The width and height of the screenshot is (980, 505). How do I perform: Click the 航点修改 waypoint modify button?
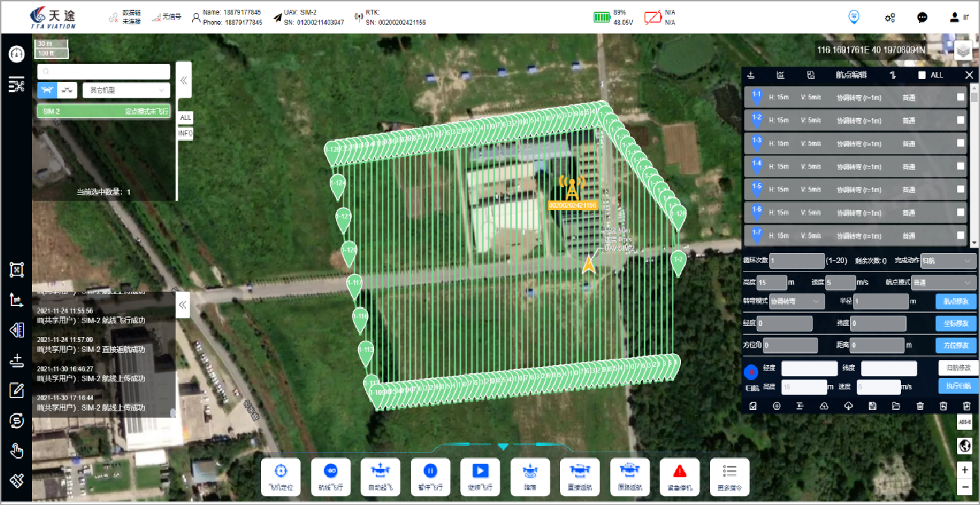click(x=956, y=302)
